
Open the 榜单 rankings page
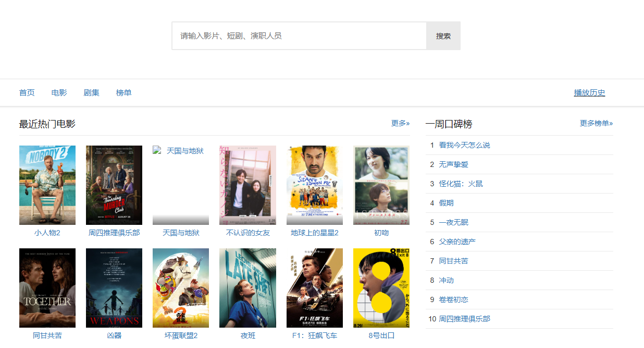click(x=124, y=93)
